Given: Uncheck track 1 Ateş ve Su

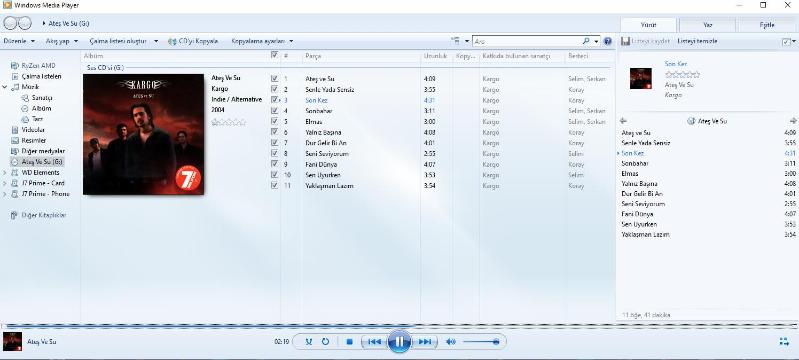Looking at the screenshot, I should (275, 79).
